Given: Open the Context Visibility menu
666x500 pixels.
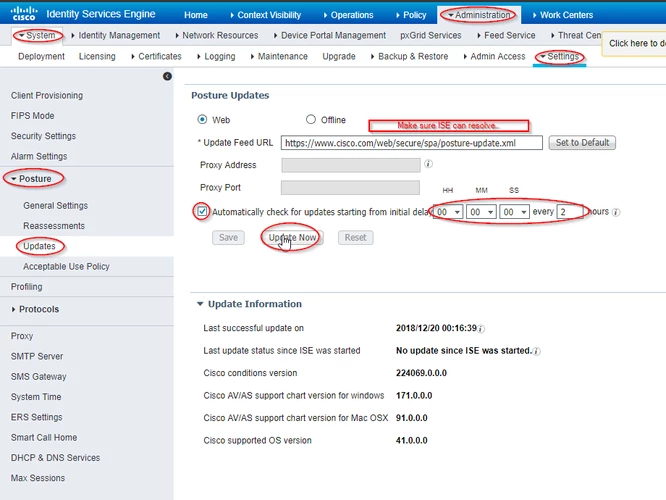Looking at the screenshot, I should pyautogui.click(x=265, y=15).
